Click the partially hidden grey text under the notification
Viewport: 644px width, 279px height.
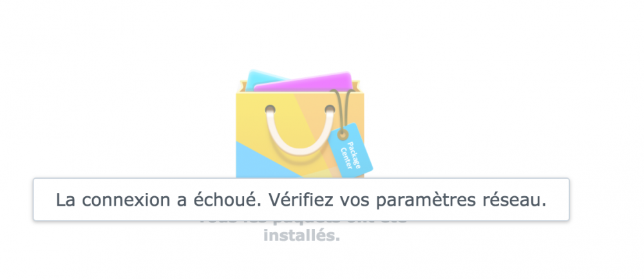303,222
